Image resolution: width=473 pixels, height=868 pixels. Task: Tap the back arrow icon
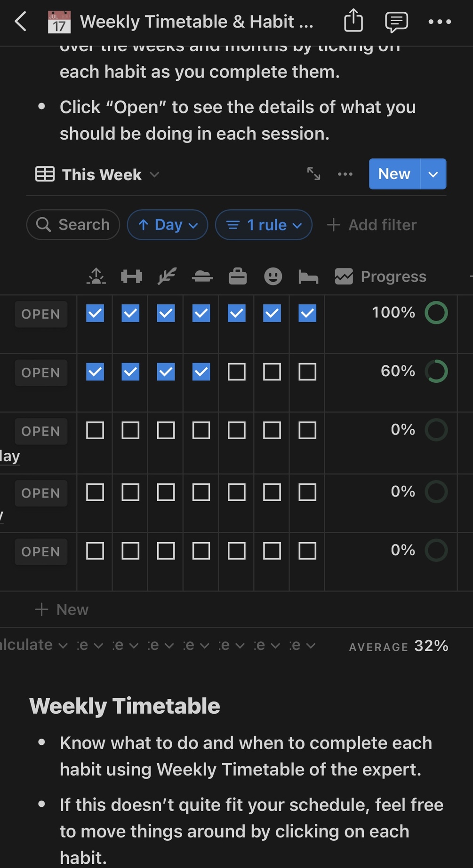click(21, 22)
